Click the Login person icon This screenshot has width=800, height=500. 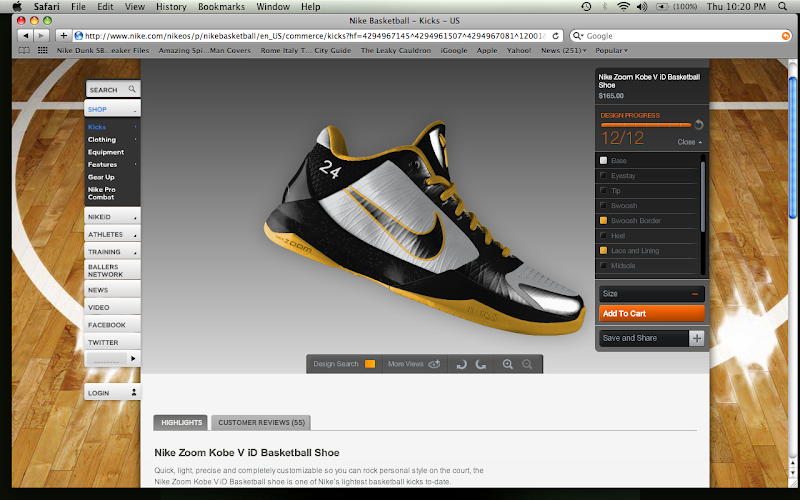(134, 392)
